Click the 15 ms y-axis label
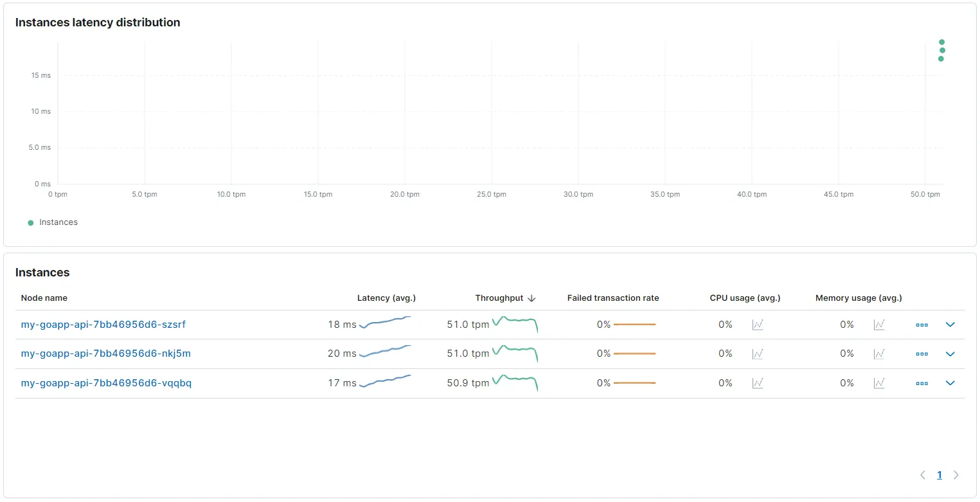Viewport: 980px width, 502px height. coord(40,75)
